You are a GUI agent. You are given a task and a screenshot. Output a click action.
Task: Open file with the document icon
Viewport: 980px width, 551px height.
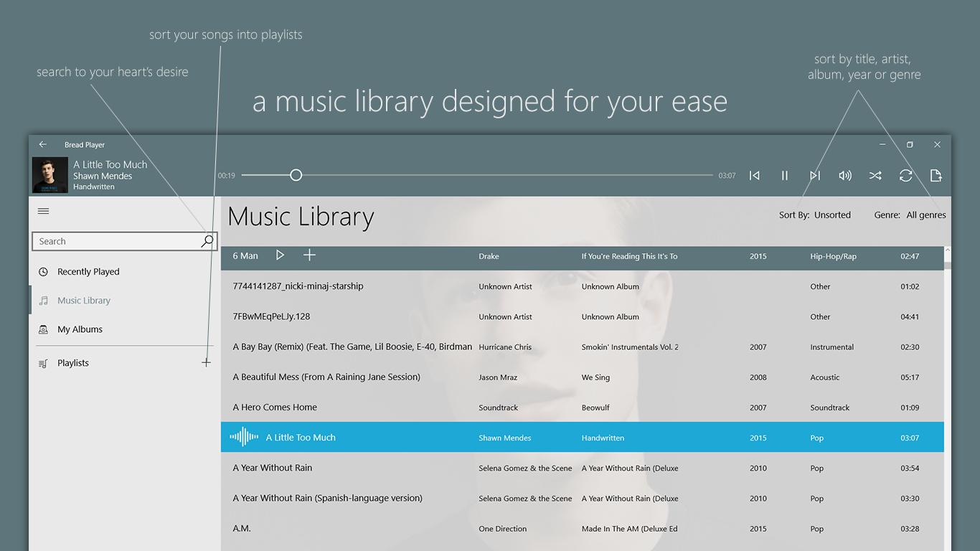[936, 176]
